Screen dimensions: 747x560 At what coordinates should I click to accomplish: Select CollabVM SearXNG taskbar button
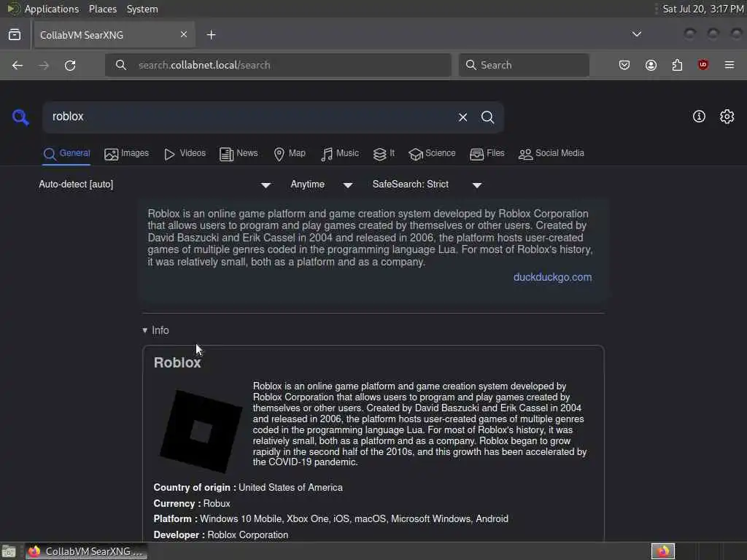point(86,551)
